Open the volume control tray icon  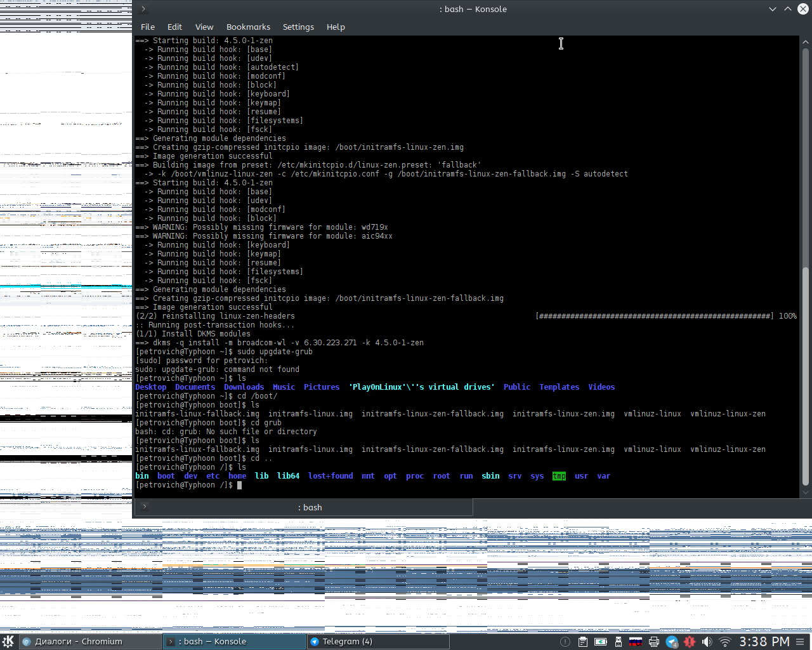point(707,642)
